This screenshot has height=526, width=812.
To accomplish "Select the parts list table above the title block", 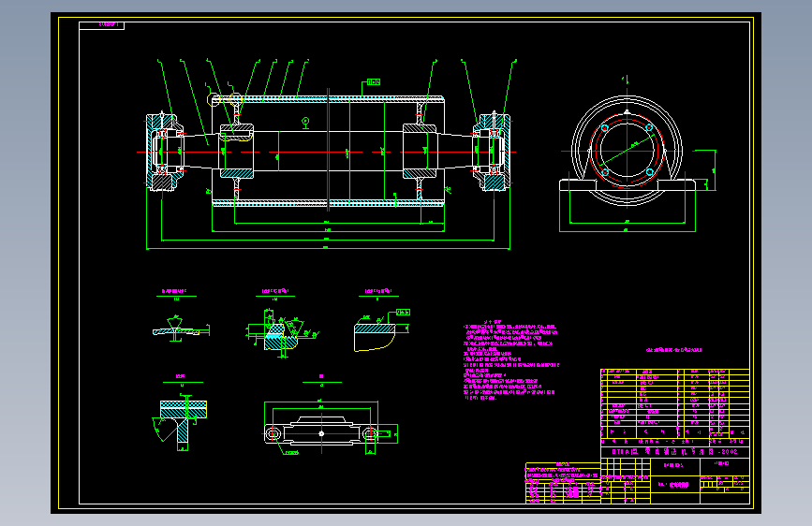I will point(674,402).
